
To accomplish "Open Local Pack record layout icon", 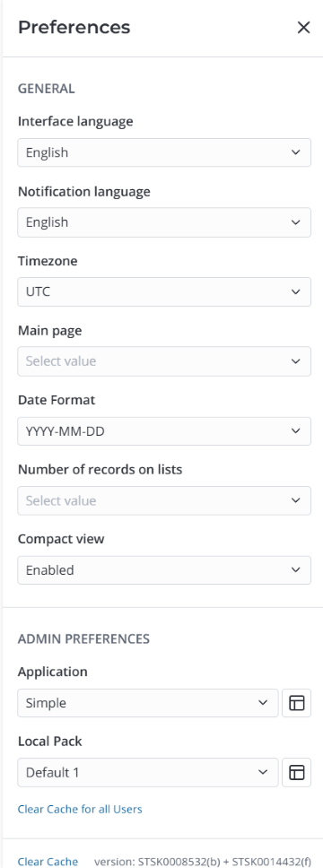I will point(297,772).
